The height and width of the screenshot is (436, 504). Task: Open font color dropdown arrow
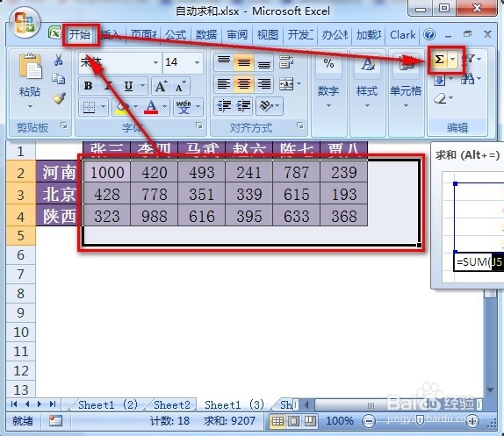164,107
